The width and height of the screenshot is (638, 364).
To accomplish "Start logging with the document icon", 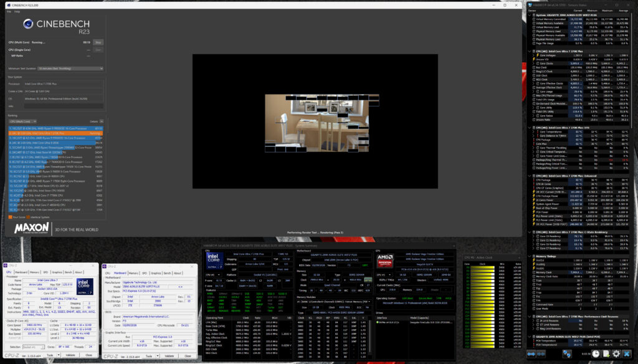I will coord(606,354).
